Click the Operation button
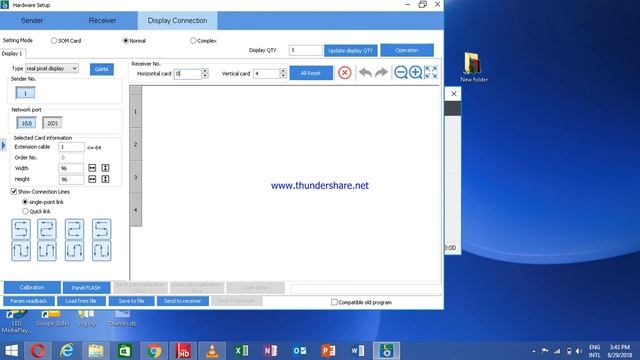 coord(407,50)
